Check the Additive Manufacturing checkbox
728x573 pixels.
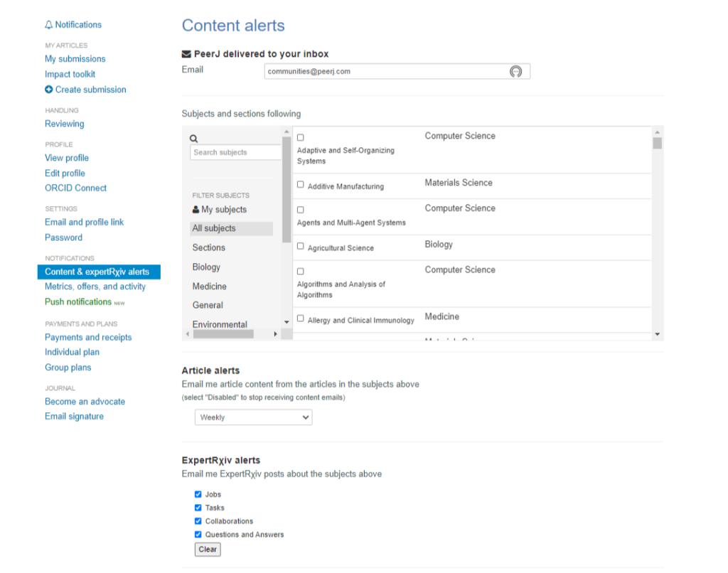click(301, 185)
